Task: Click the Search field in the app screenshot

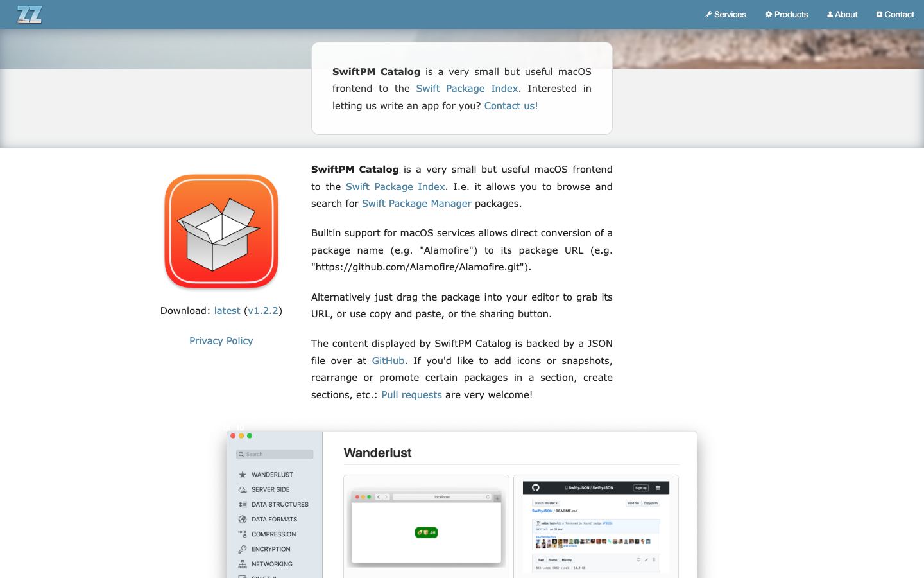Action: (275, 454)
